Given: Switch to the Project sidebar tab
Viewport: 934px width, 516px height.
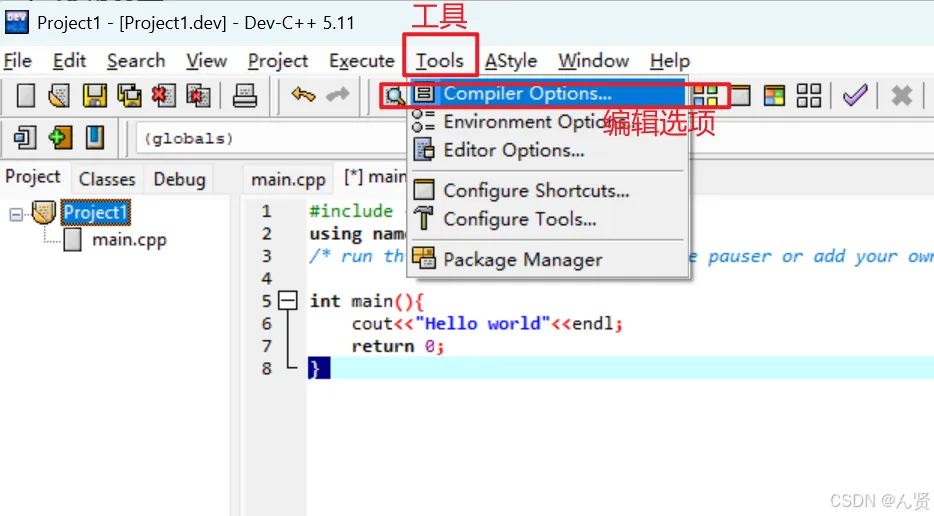Looking at the screenshot, I should click(33, 177).
